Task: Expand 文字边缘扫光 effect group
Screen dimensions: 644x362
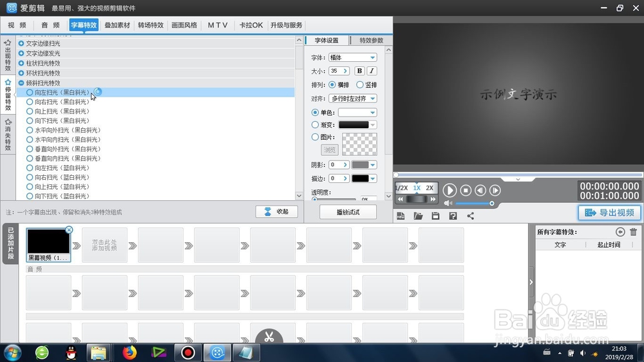Action: (x=21, y=43)
